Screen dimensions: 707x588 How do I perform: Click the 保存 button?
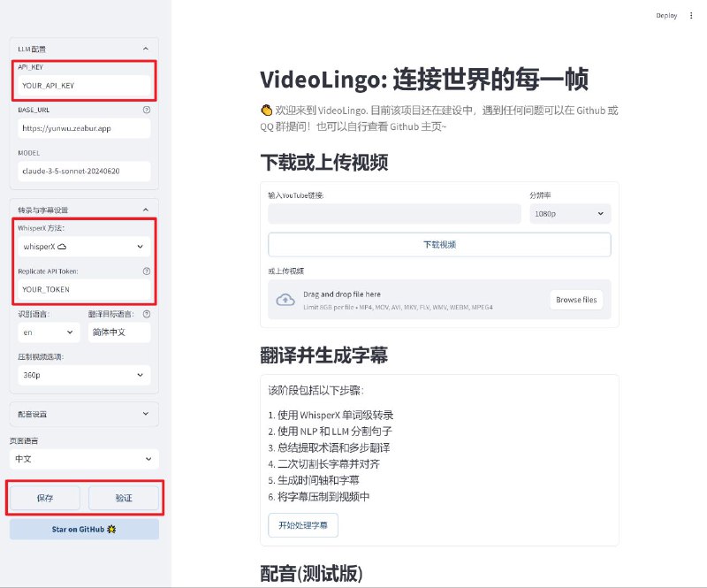[45, 498]
